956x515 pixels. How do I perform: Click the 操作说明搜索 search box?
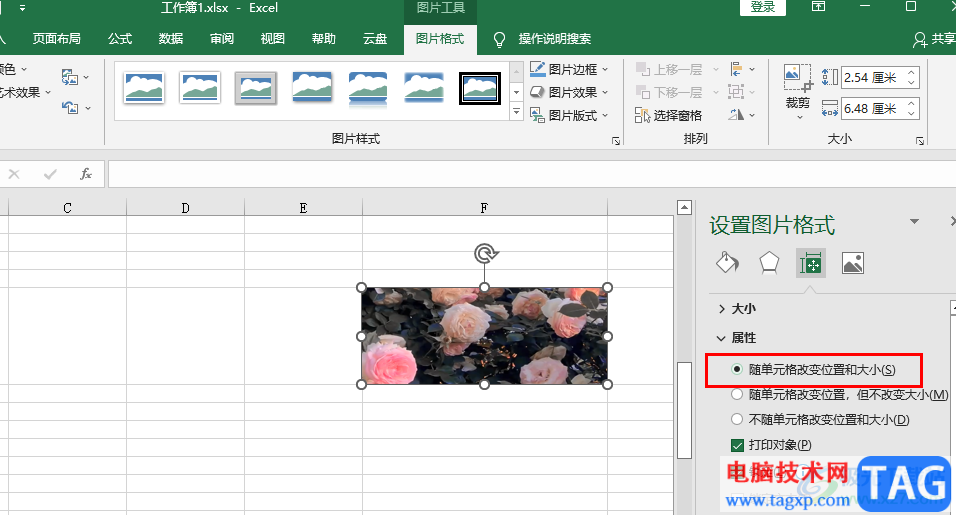coord(555,39)
